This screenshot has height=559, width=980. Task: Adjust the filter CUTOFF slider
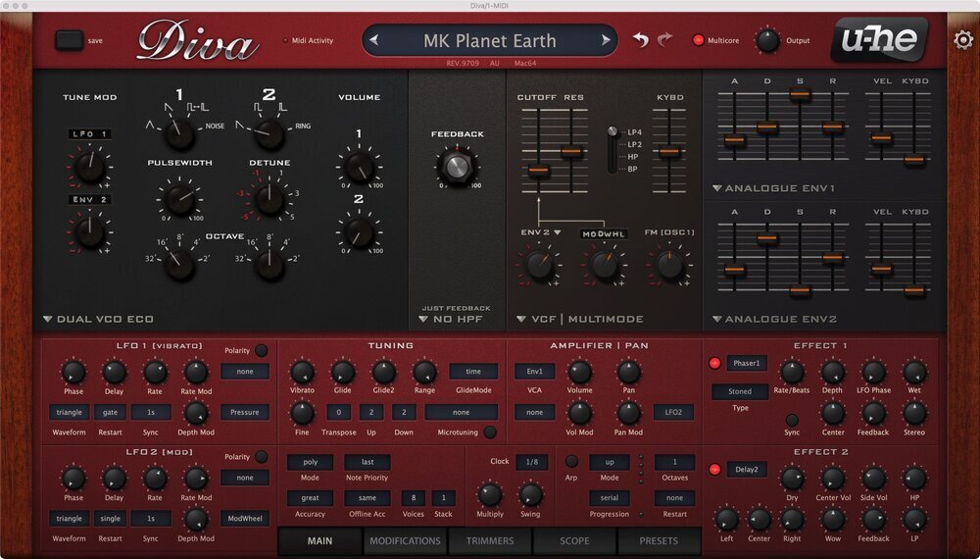538,170
